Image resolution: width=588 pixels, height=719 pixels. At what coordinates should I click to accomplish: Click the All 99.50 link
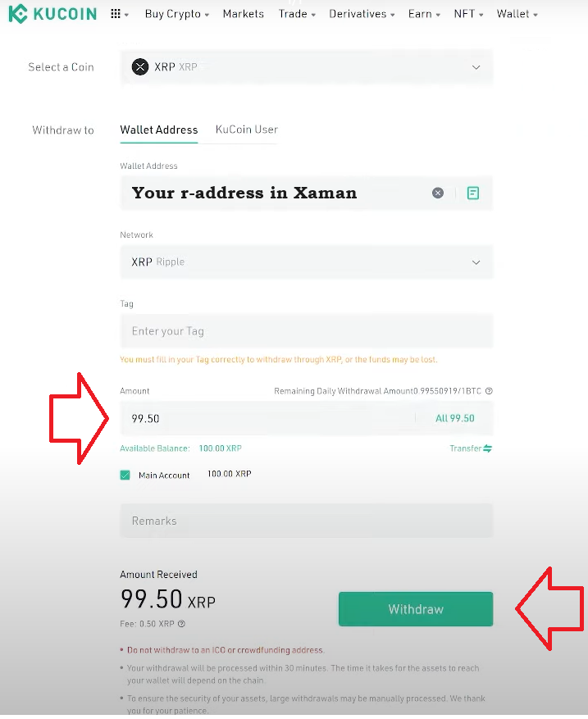[455, 418]
